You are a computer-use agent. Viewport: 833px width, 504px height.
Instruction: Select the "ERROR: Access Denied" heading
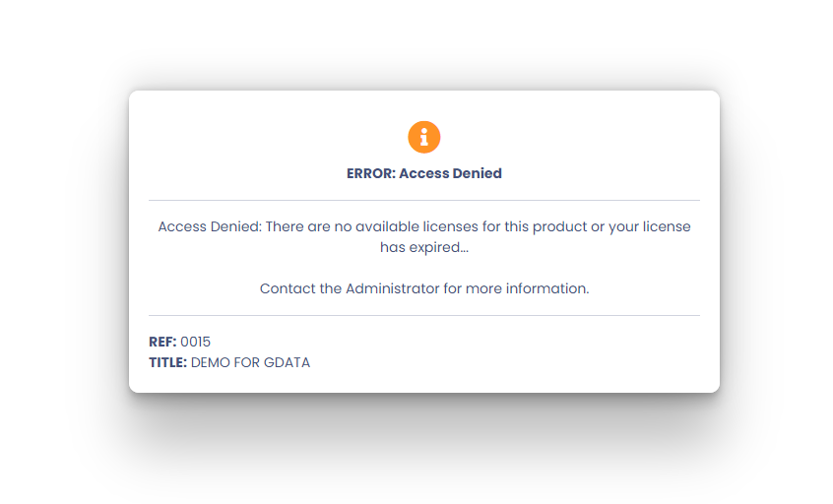[x=424, y=173]
